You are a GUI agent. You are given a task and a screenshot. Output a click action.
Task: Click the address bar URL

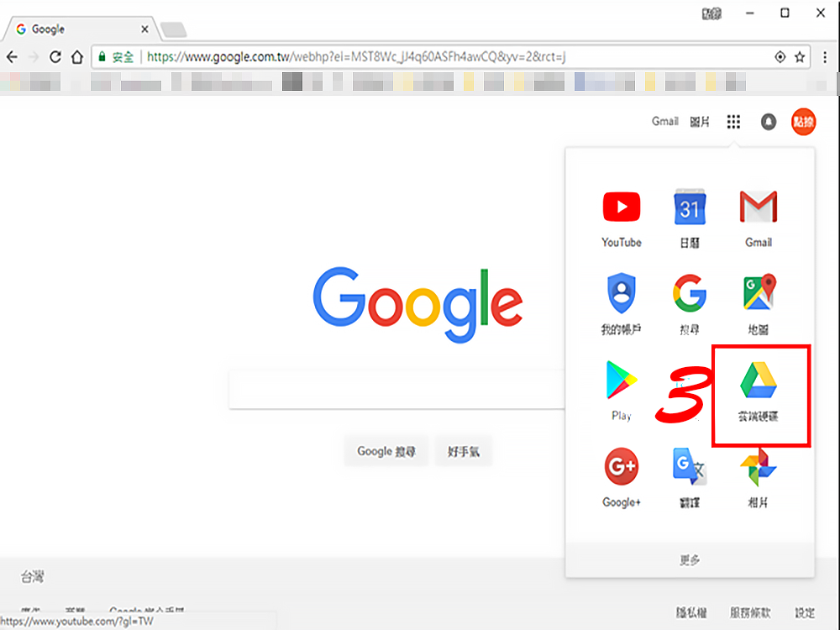[x=355, y=57]
